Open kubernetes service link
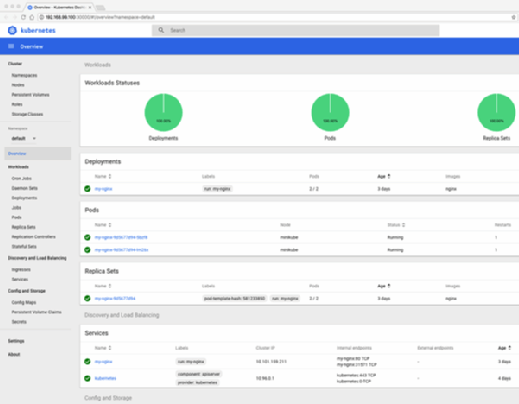This screenshot has width=519, height=404. tap(105, 378)
